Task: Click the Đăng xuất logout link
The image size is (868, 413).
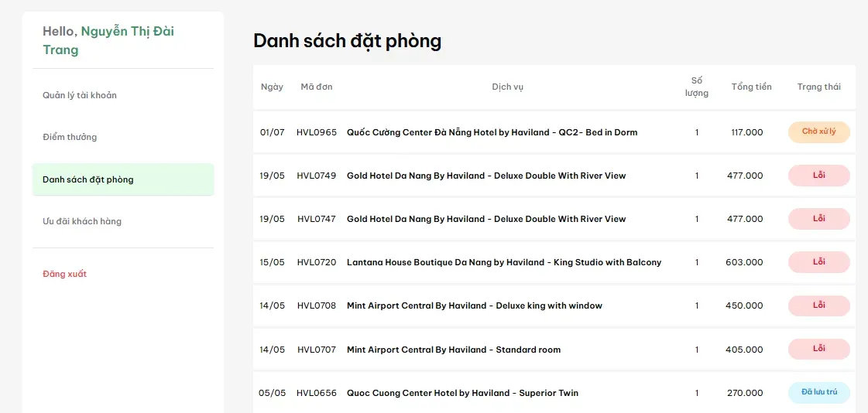Action: (65, 274)
